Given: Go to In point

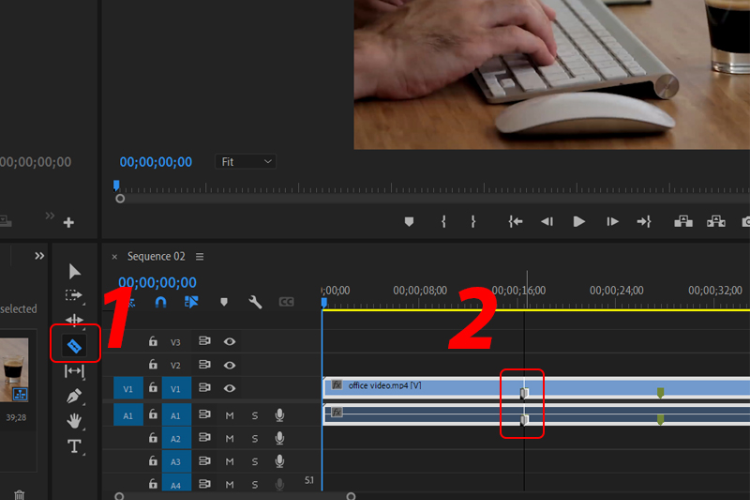Looking at the screenshot, I should click(x=515, y=222).
